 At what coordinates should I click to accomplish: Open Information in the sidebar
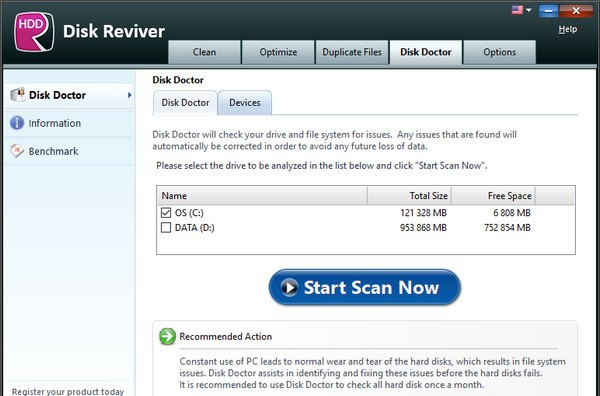click(x=69, y=123)
